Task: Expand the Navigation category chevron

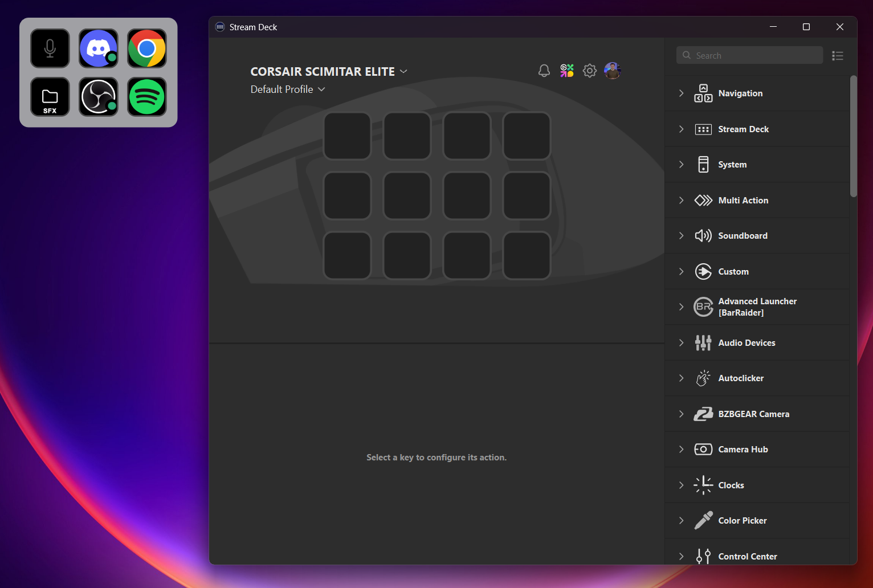Action: coord(681,93)
